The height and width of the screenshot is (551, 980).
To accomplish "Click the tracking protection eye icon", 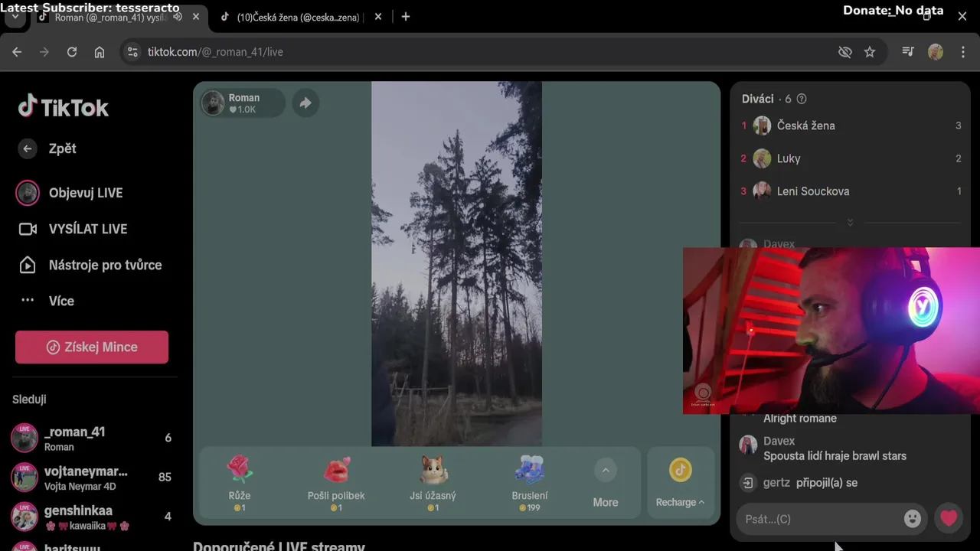I will pos(844,52).
